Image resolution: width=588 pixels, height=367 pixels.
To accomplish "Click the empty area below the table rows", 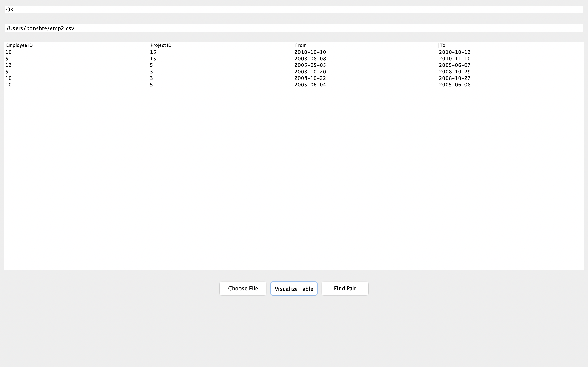I will (292, 170).
